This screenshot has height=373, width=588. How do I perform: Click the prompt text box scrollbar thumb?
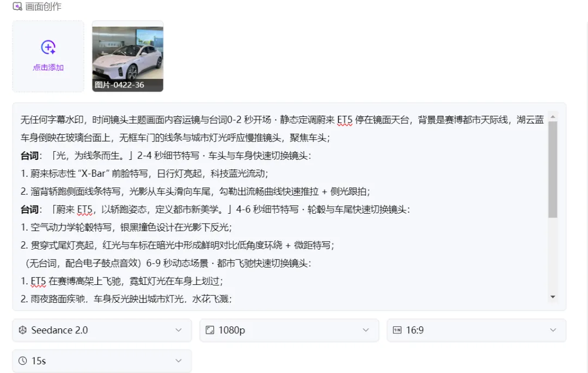pyautogui.click(x=553, y=169)
